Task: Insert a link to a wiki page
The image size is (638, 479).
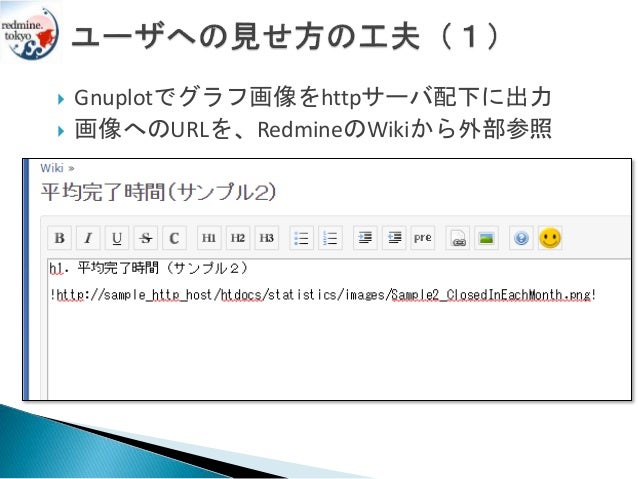Action: pos(458,238)
